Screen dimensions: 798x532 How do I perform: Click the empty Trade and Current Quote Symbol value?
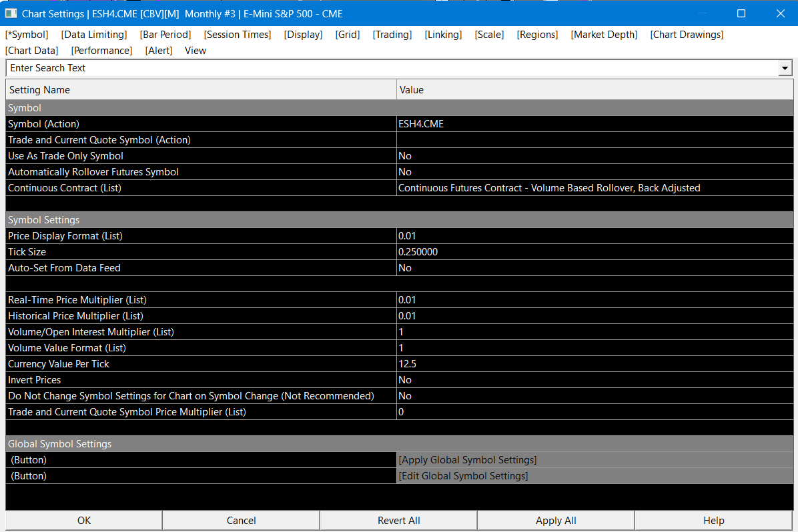594,140
